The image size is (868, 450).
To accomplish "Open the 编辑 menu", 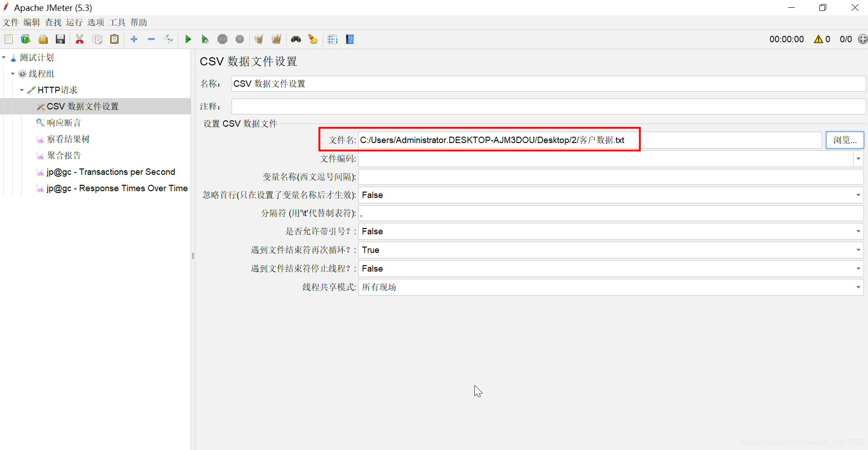I will (32, 22).
